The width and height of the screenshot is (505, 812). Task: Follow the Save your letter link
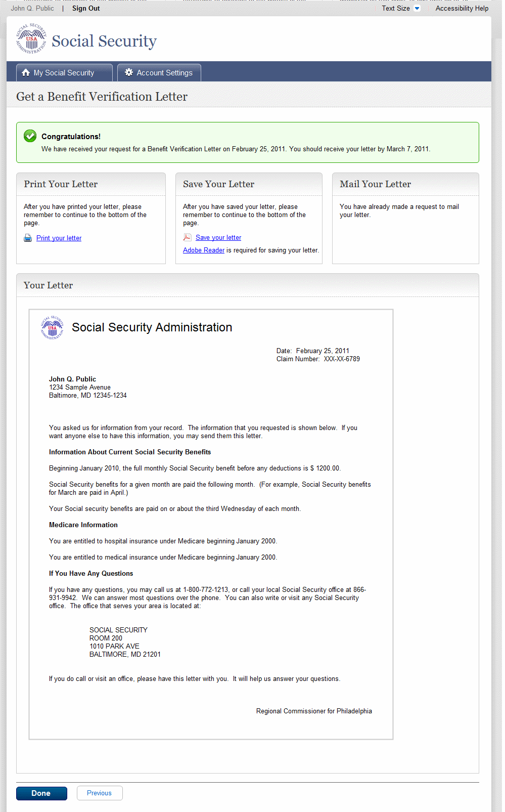click(x=218, y=238)
